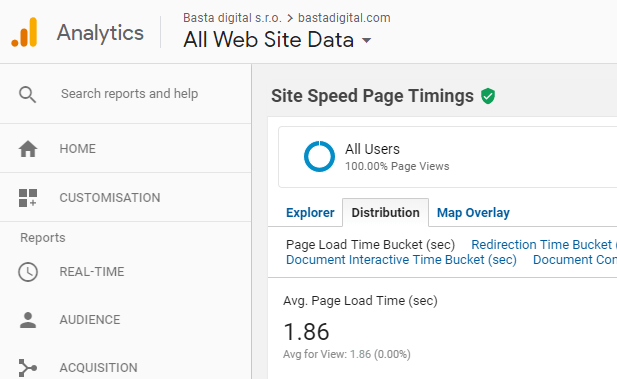Screen dimensions: 617x379
Task: Switch to the Explorer tab
Action: 310,213
